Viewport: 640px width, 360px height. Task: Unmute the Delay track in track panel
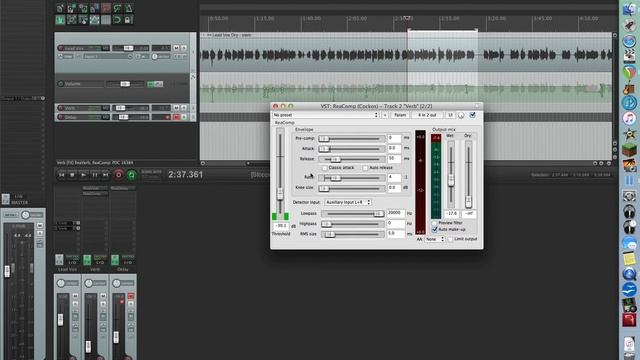(x=176, y=117)
